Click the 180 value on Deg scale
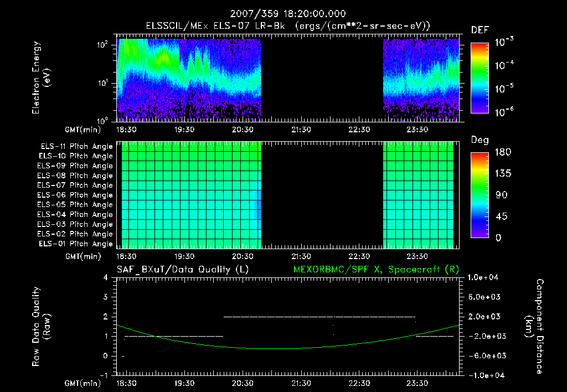The image size is (567, 392). click(503, 152)
